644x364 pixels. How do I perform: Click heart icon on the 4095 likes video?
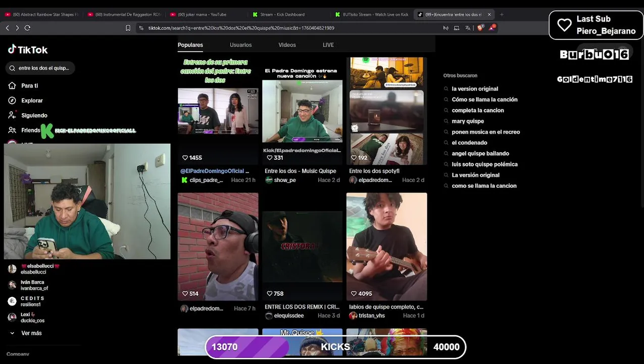click(354, 294)
